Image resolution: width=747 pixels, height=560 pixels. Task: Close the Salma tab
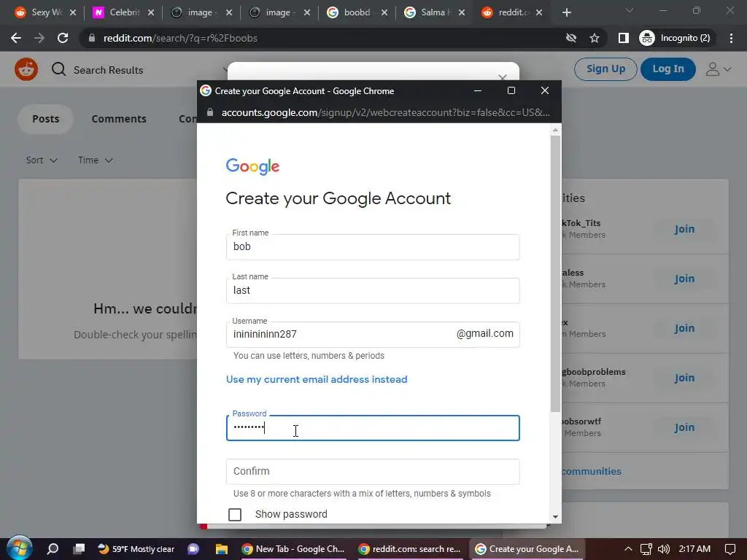(x=461, y=12)
